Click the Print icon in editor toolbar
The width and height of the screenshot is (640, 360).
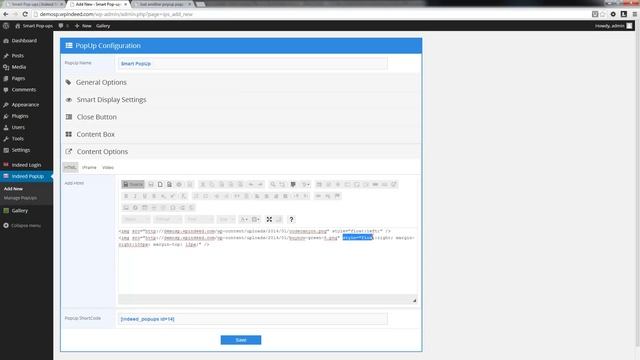click(179, 184)
